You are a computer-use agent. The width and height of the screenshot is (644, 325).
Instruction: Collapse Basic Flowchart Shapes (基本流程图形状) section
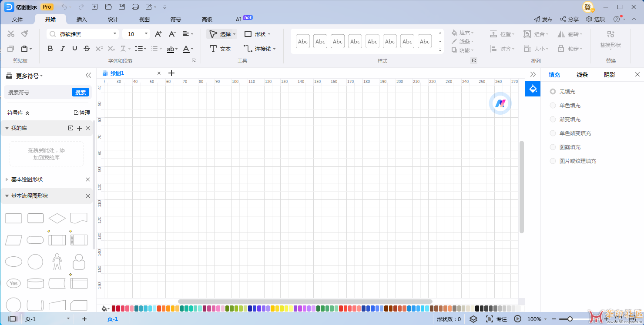[x=7, y=196]
